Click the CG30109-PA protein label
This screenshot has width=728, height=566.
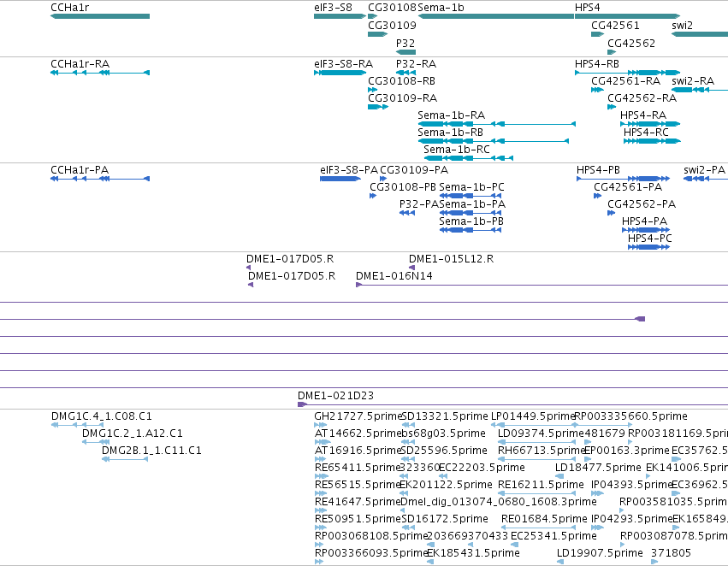click(414, 170)
